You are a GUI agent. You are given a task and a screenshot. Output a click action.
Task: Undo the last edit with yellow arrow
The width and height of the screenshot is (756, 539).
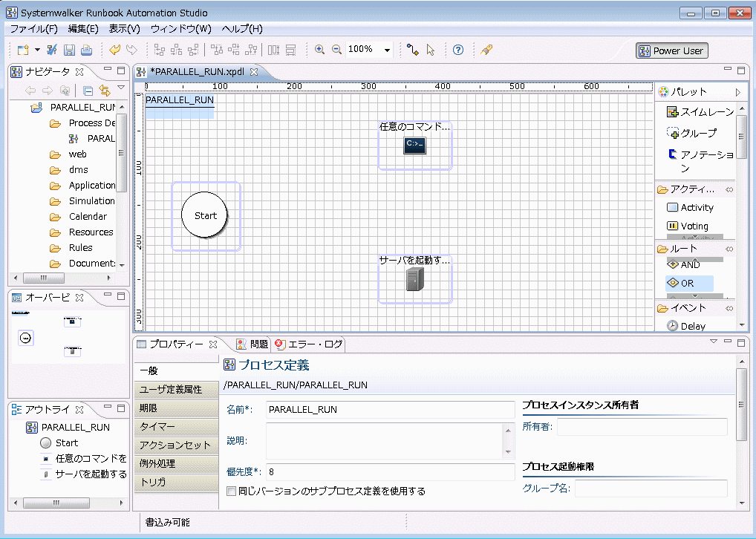pyautogui.click(x=115, y=50)
